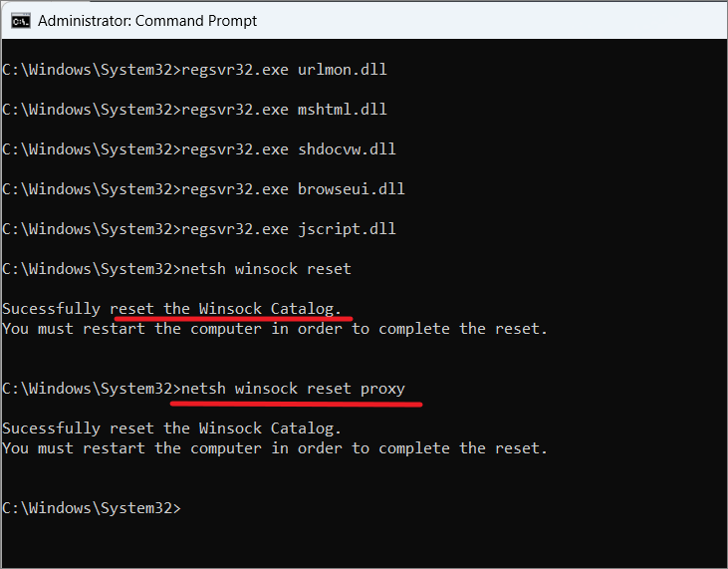The height and width of the screenshot is (569, 728).
Task: Click the Administrator: Command Prompt title text
Action: [147, 21]
